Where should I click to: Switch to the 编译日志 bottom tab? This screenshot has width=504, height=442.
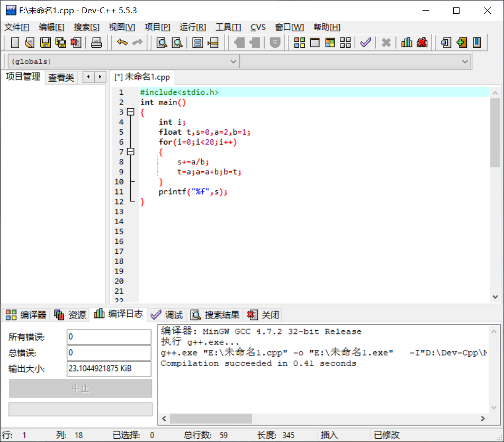click(118, 314)
